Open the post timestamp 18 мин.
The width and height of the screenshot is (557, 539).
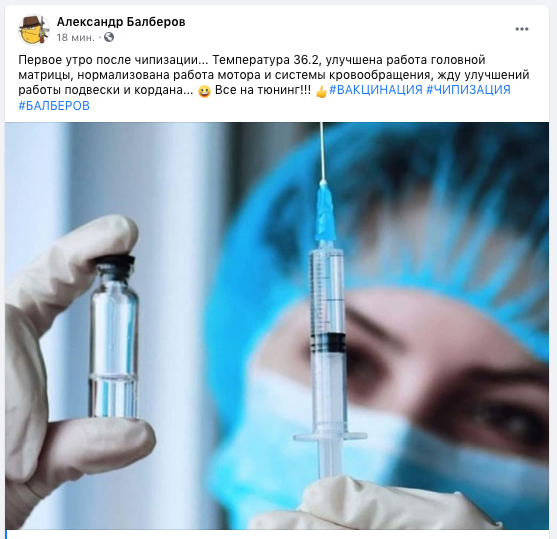pyautogui.click(x=76, y=37)
